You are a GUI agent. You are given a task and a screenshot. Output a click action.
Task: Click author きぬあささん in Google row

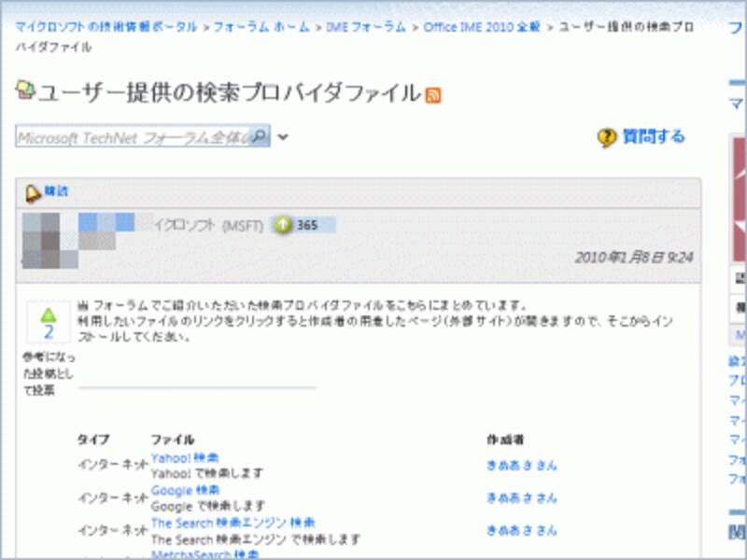click(521, 498)
